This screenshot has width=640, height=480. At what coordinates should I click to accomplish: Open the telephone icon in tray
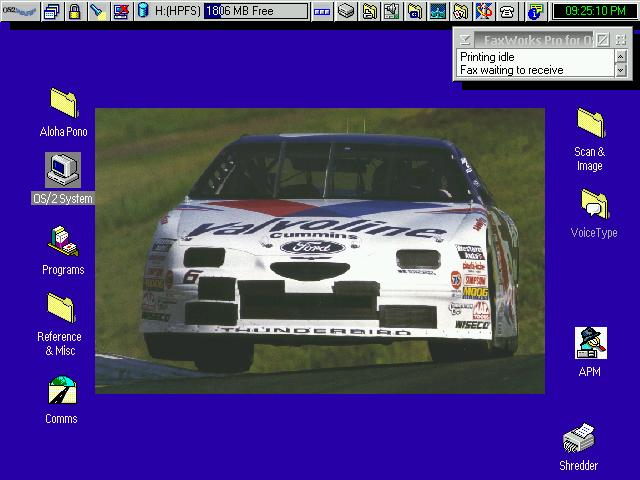click(507, 11)
